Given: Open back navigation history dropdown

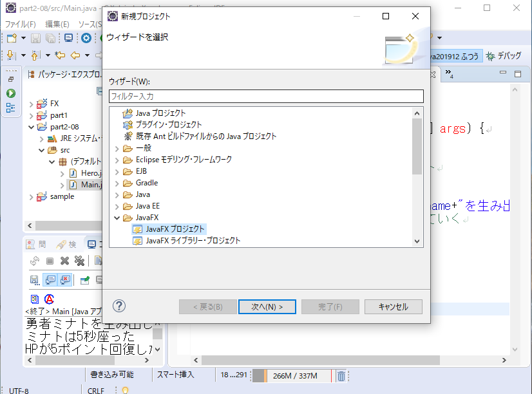Looking at the screenshot, I should [x=87, y=55].
